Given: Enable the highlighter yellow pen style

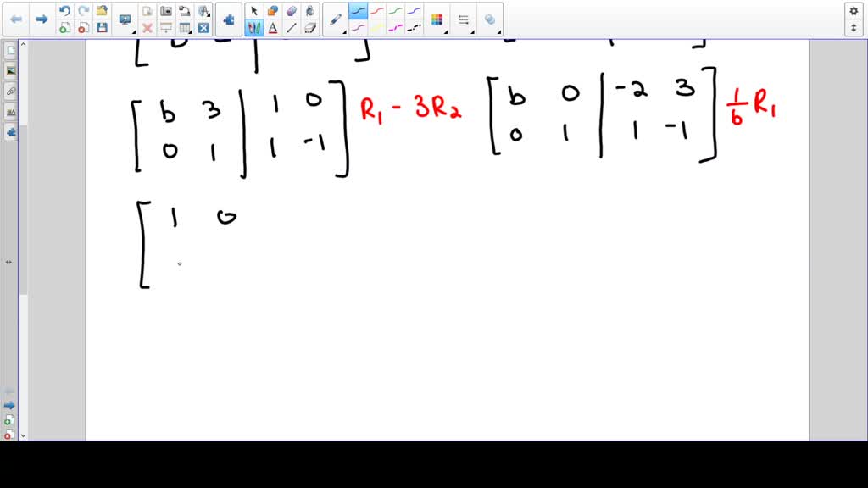Looking at the screenshot, I should (376, 26).
